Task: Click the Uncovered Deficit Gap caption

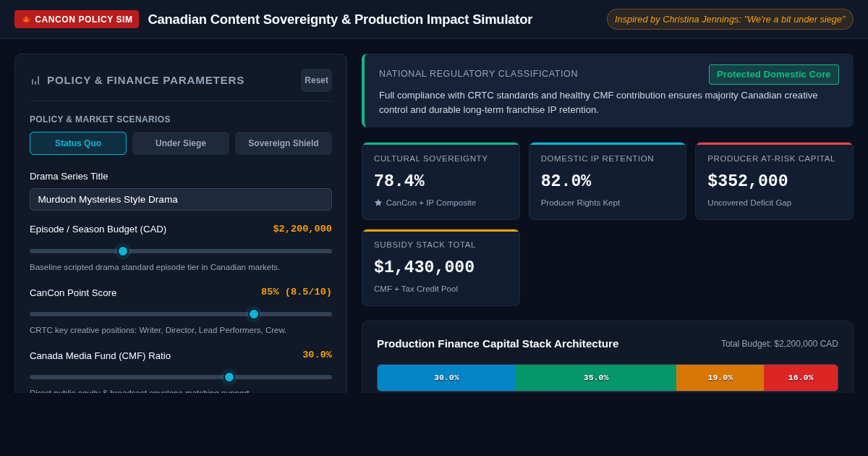Action: 749,203
